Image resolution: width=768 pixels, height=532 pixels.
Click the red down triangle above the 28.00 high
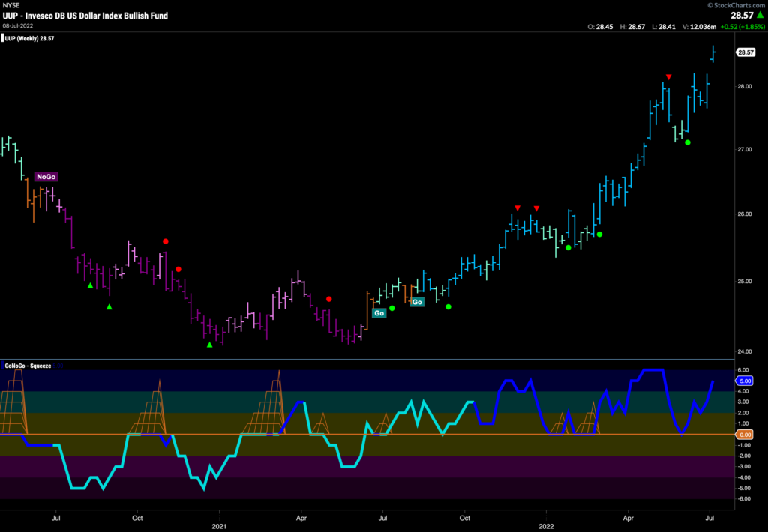pyautogui.click(x=668, y=77)
